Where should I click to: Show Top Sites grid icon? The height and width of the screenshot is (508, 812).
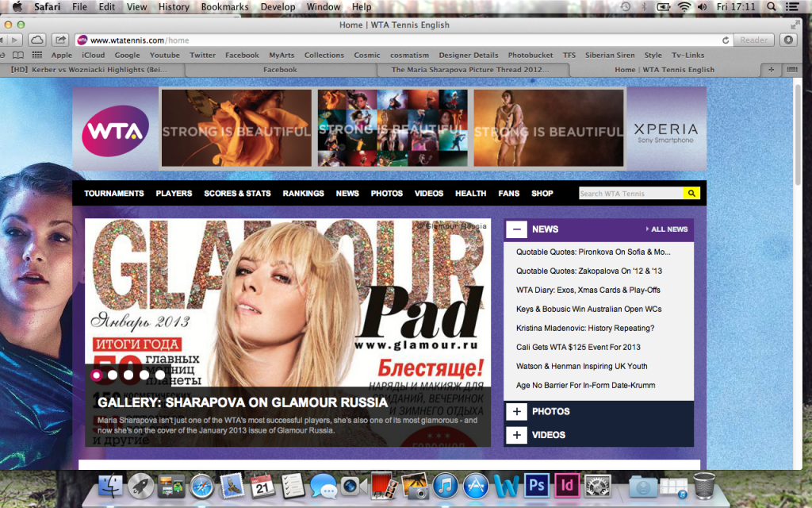(x=36, y=55)
